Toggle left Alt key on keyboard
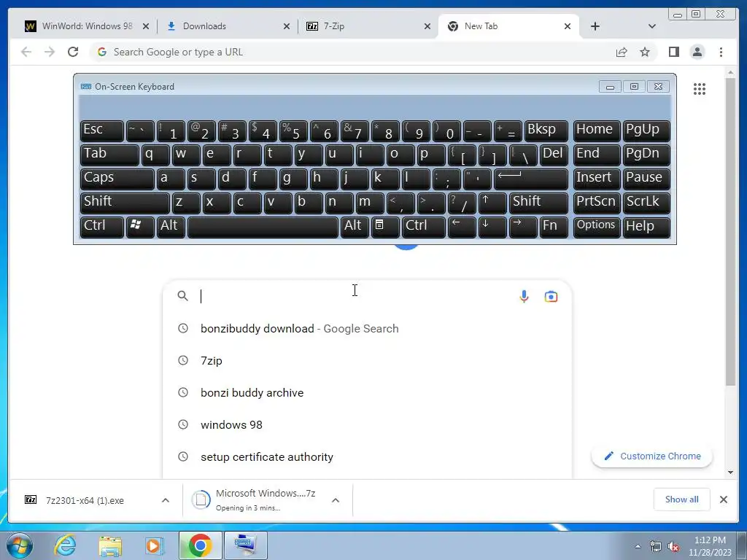This screenshot has width=747, height=560. coord(171,227)
